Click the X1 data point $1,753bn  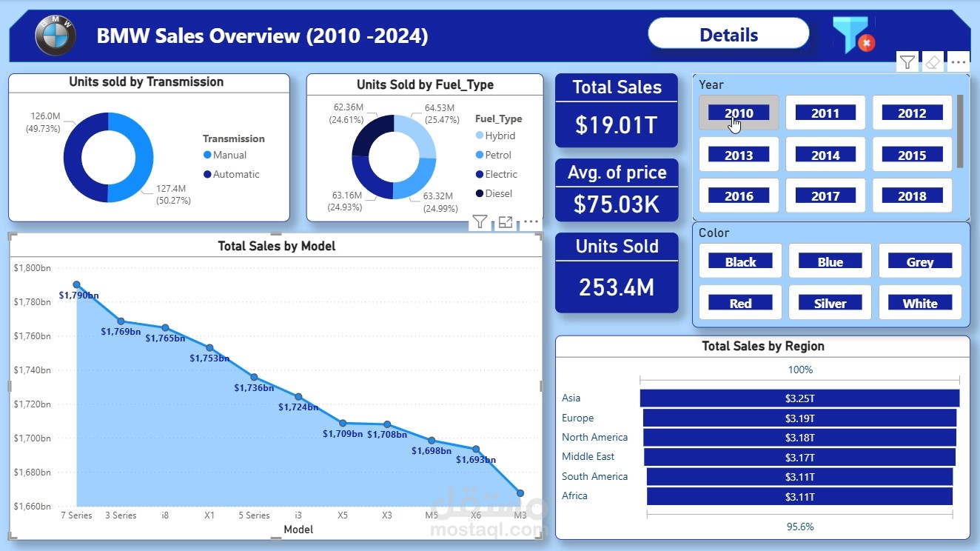tap(209, 347)
